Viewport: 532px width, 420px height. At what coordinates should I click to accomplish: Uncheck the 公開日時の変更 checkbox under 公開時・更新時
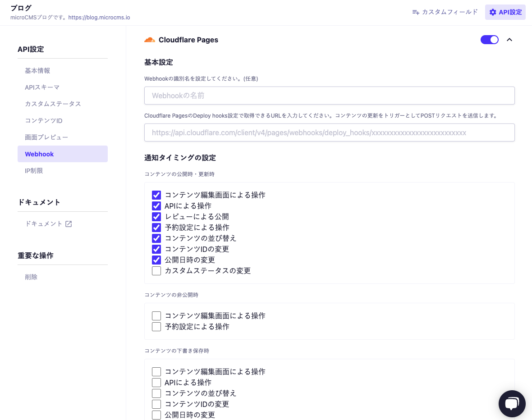156,260
